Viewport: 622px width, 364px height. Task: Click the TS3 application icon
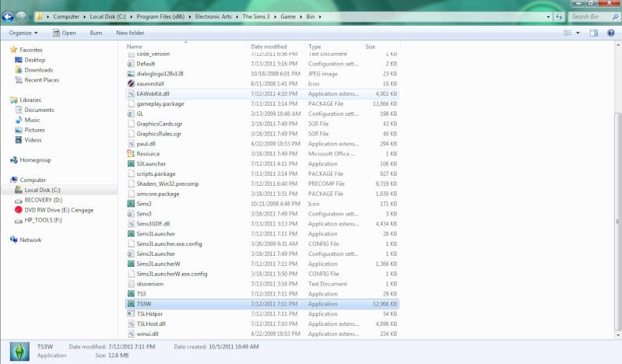(x=131, y=294)
